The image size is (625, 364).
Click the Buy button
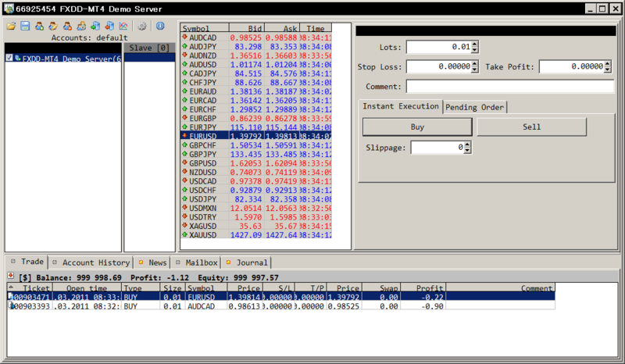coord(417,127)
